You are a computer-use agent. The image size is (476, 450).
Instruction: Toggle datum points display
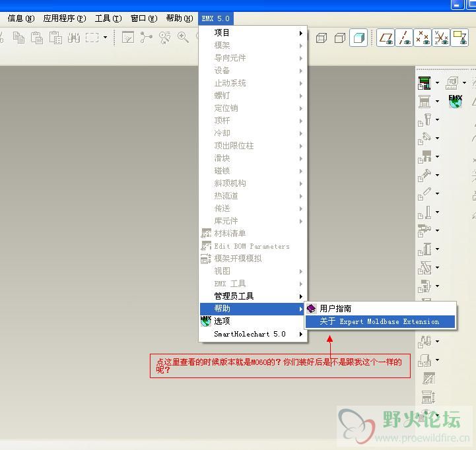point(423,38)
